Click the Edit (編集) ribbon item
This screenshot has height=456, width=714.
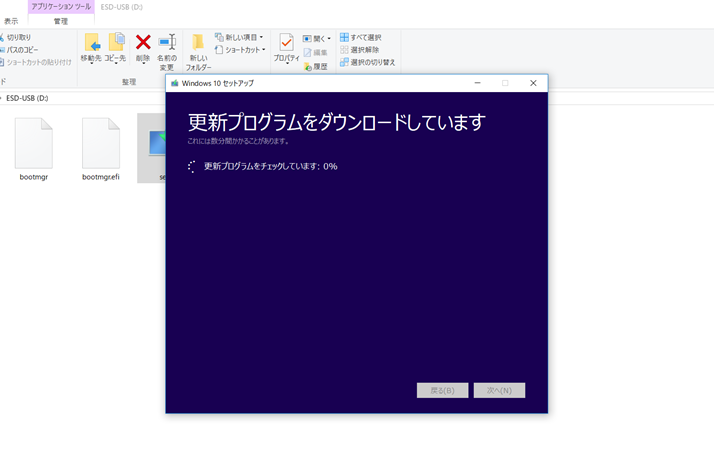tap(316, 52)
